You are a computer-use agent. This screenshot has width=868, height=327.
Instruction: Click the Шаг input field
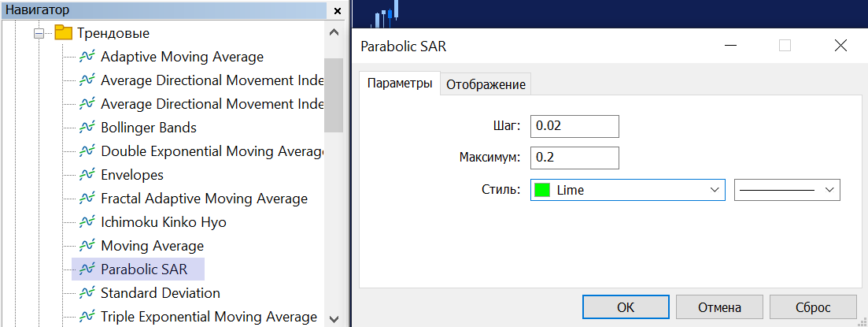pyautogui.click(x=574, y=126)
